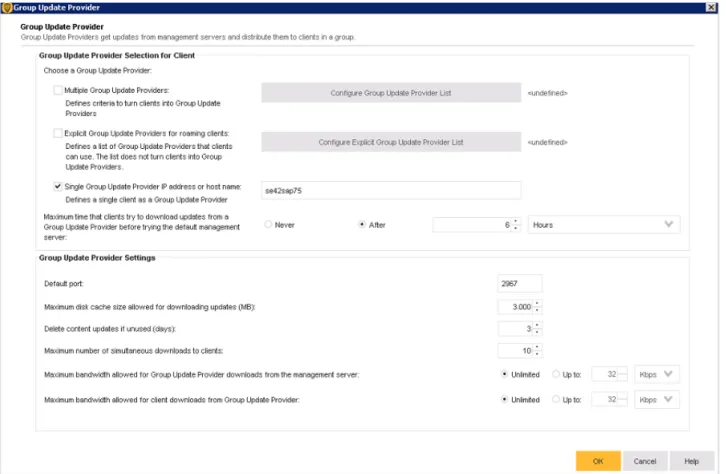Click the "Default port:" label
This screenshot has width=726, height=474.
64,283
